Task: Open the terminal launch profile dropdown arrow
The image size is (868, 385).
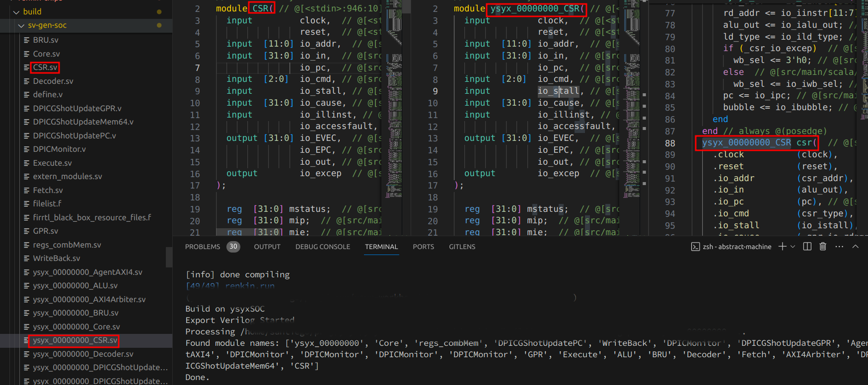Action: point(793,247)
